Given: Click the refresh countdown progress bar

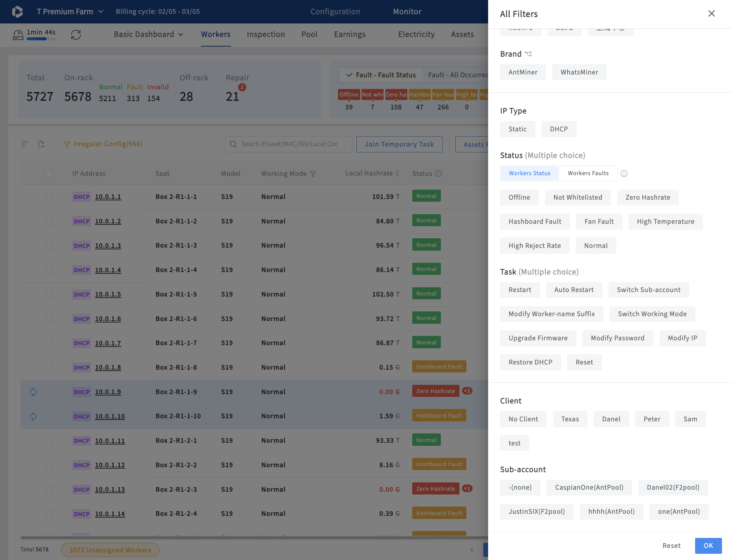Looking at the screenshot, I should 42,39.
